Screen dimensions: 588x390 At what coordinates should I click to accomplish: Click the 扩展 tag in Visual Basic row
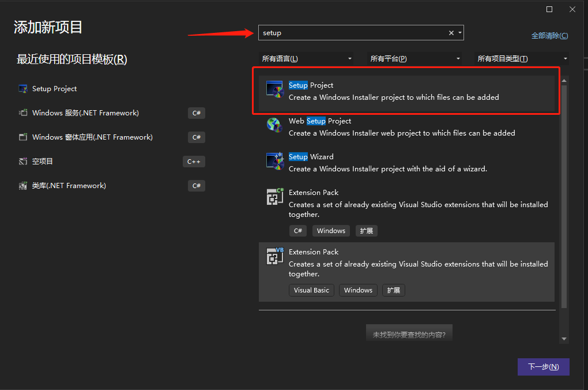[x=393, y=290]
